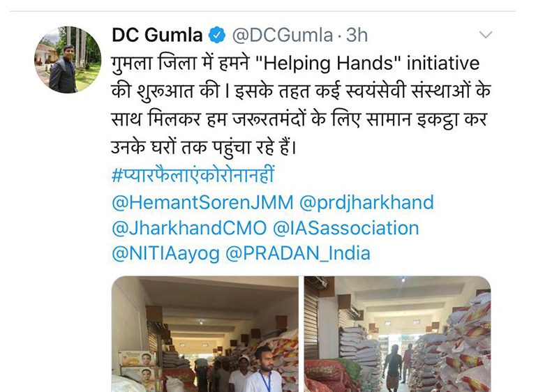This screenshot has width=536, height=392.
Task: Click the word initiative in tweet
Action: pos(443,63)
